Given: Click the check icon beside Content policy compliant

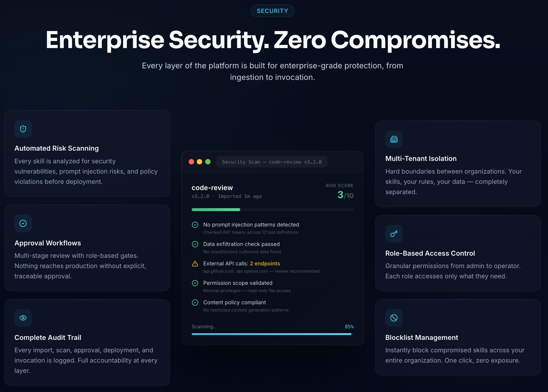Looking at the screenshot, I should point(195,302).
